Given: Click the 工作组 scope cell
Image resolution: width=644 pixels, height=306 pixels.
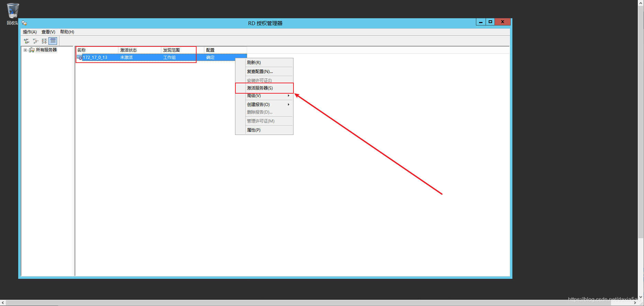Looking at the screenshot, I should [x=169, y=57].
